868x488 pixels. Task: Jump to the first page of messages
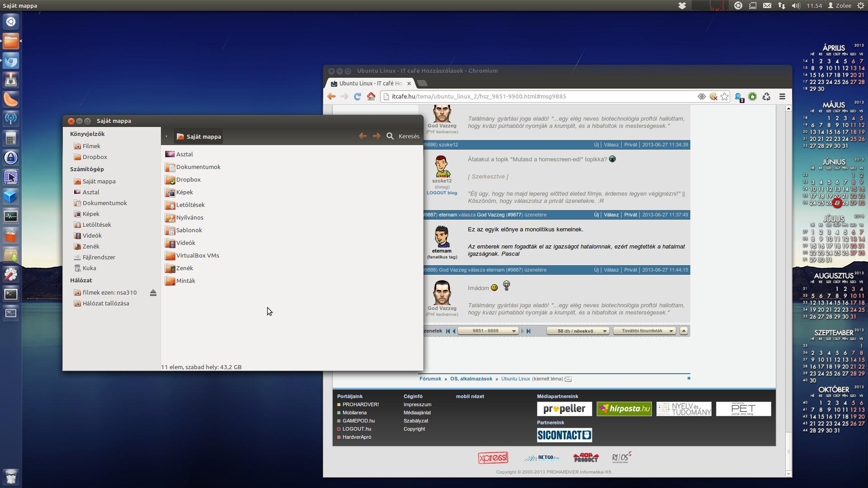pyautogui.click(x=448, y=331)
